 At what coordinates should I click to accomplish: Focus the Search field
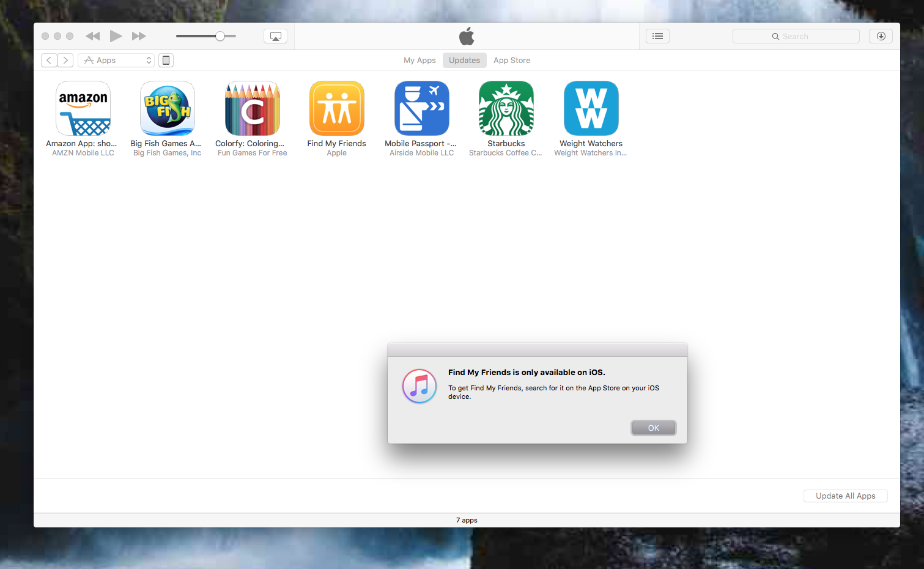click(796, 36)
